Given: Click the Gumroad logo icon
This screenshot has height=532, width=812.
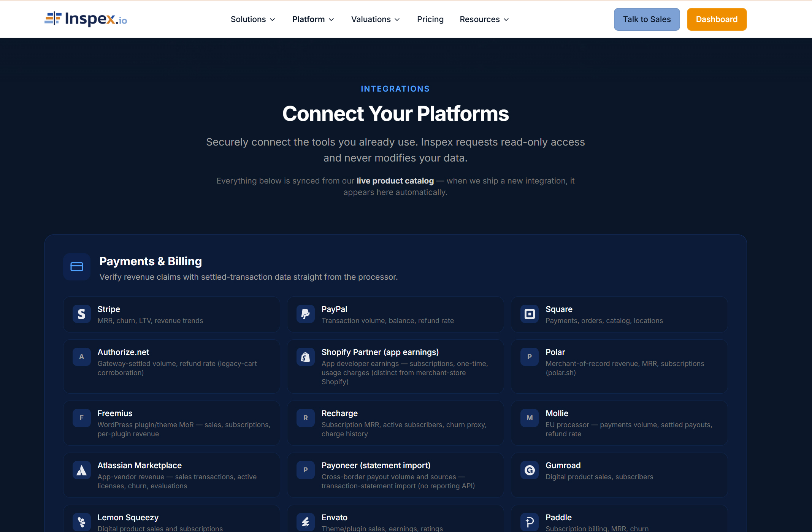Looking at the screenshot, I should tap(530, 470).
